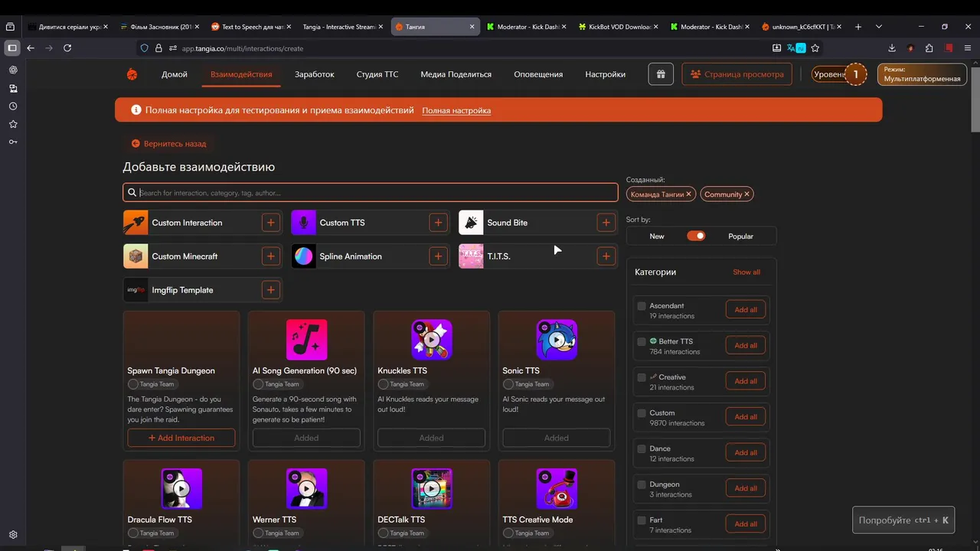Open browser extensions puzzle icon
The width and height of the screenshot is (980, 551).
coord(929,47)
